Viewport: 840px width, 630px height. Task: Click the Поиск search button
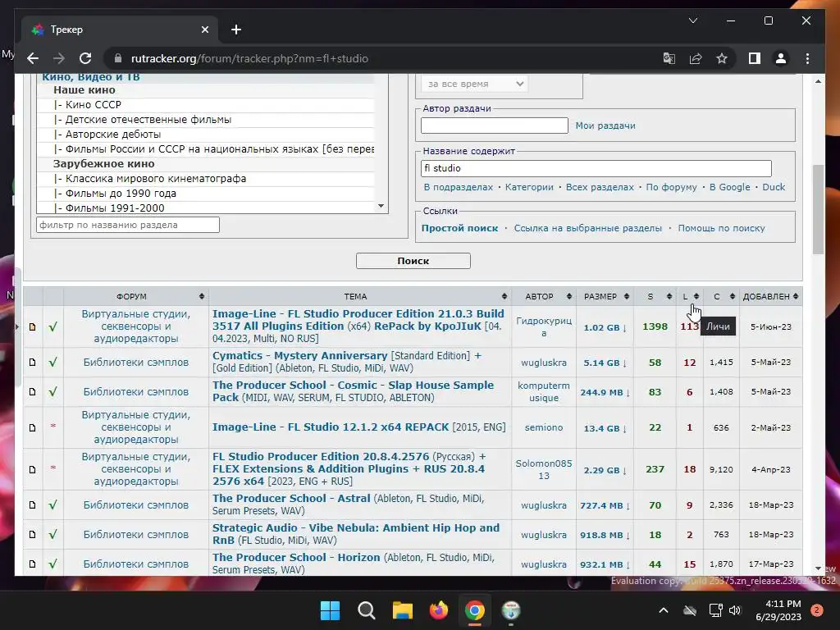pyautogui.click(x=413, y=261)
